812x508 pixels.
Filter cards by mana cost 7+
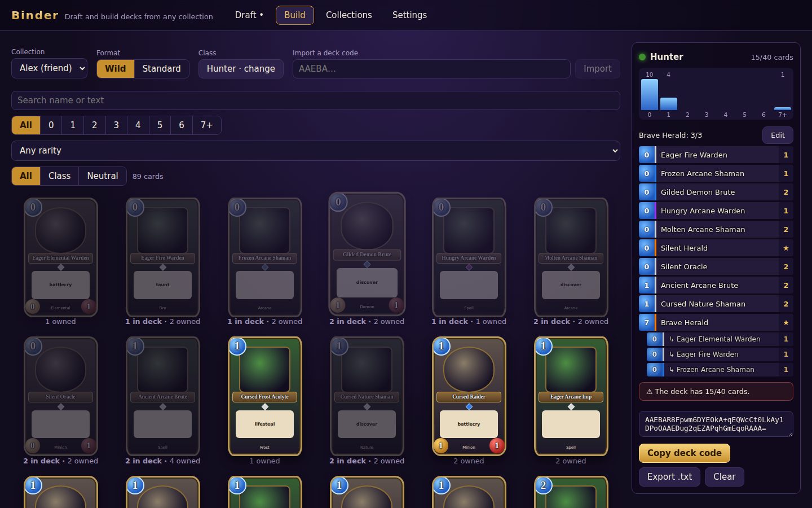click(206, 125)
